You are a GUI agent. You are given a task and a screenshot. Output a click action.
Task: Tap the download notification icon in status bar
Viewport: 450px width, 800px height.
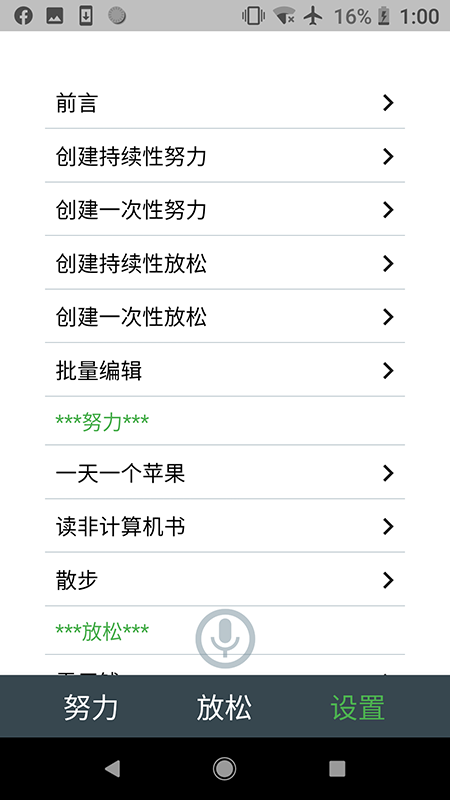coord(86,16)
